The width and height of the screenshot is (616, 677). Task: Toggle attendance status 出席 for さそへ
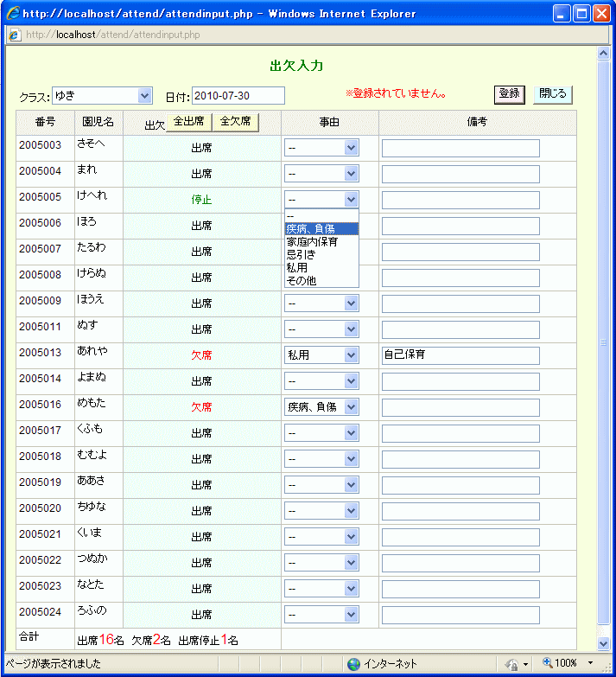(x=201, y=148)
